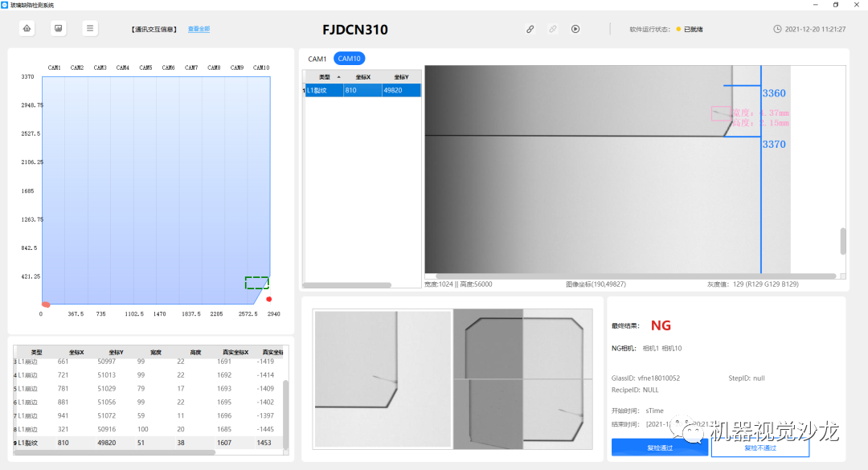Select the row with 坐标Y 50916

(x=148, y=429)
